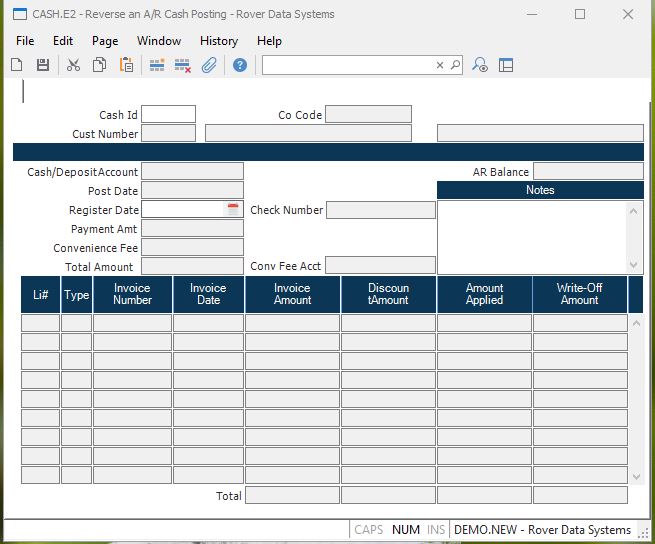Open the History menu
655x544 pixels.
(218, 41)
